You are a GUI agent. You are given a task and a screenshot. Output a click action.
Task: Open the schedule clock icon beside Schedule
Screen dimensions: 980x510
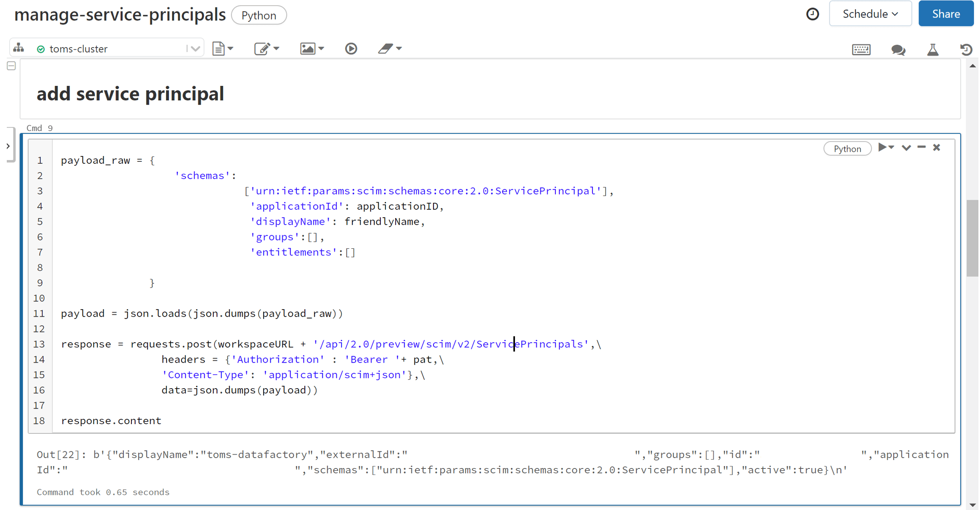click(x=813, y=14)
